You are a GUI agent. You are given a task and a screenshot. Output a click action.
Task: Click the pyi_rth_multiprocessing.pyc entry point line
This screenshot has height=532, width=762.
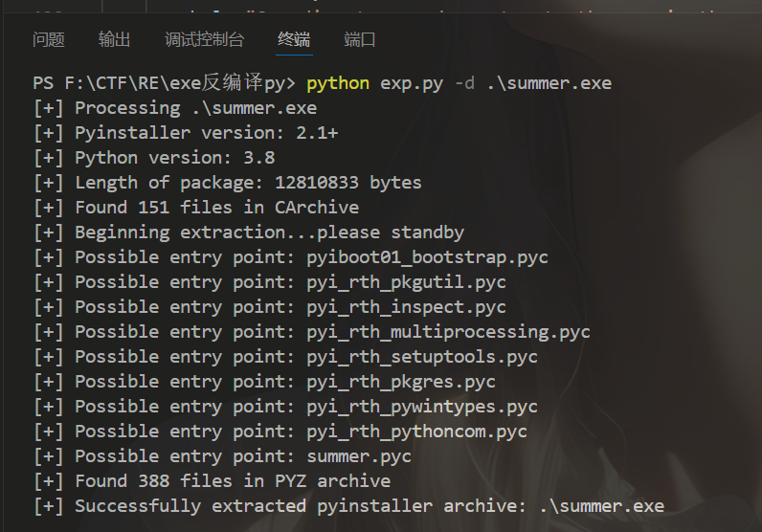(311, 332)
